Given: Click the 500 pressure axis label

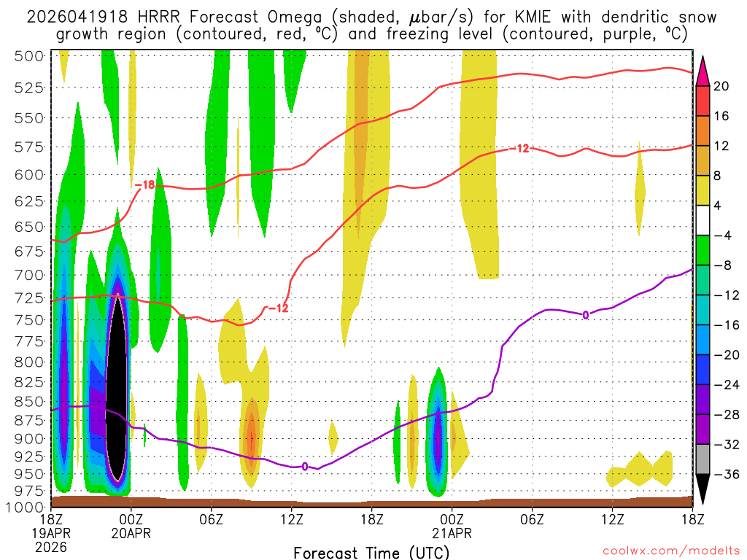Looking at the screenshot, I should tap(29, 56).
